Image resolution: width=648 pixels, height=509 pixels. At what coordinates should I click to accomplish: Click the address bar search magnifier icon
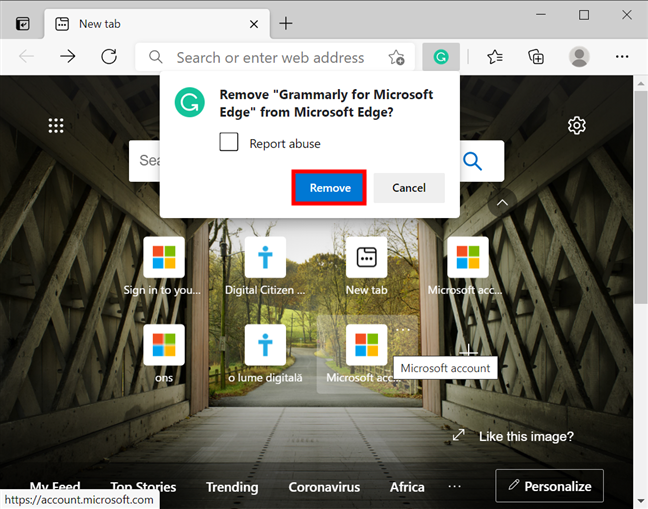155,57
